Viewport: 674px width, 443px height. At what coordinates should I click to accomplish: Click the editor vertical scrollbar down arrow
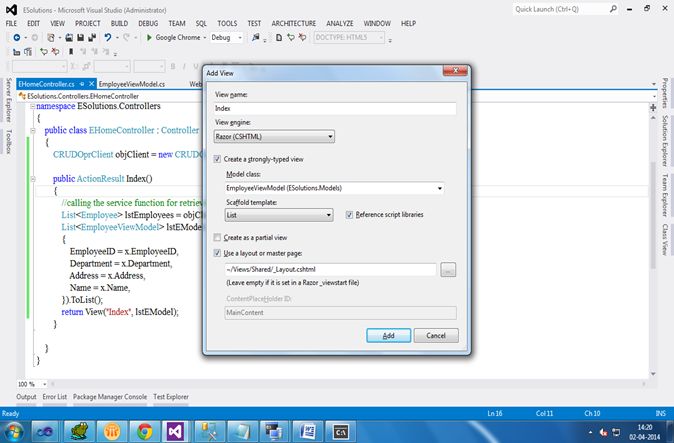pyautogui.click(x=653, y=374)
